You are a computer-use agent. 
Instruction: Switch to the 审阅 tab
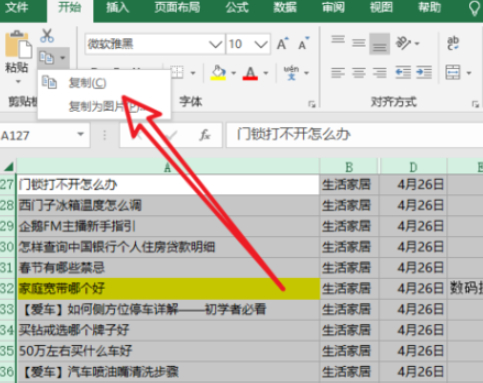pos(333,7)
